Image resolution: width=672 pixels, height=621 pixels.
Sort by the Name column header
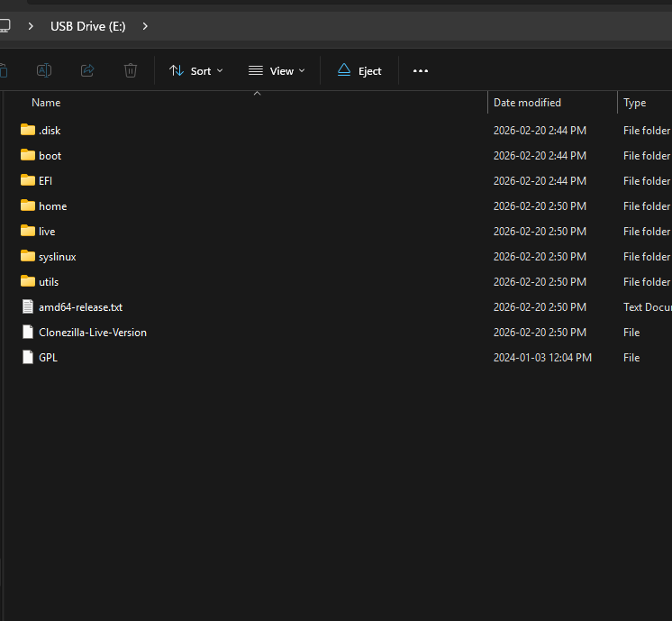[46, 103]
